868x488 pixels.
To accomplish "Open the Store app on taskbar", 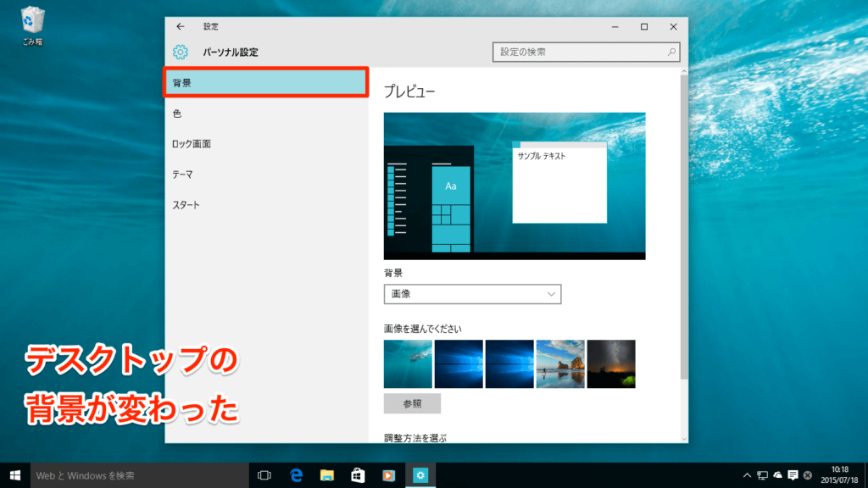I will (358, 475).
